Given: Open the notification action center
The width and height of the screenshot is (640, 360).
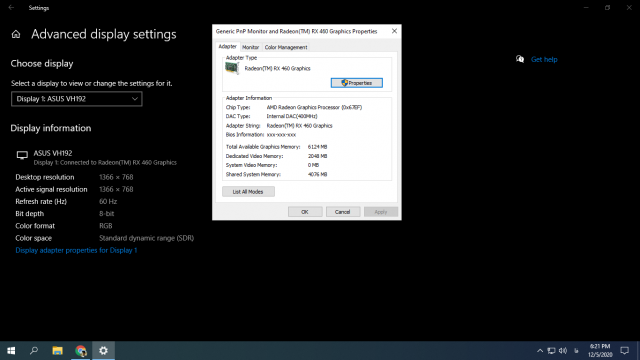Looking at the screenshot, I should pos(624,351).
